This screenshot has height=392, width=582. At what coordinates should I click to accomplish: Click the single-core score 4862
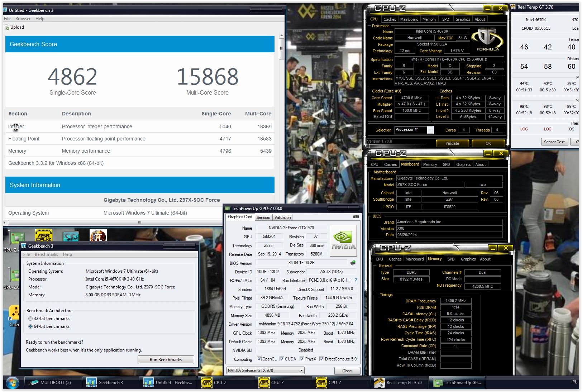[x=72, y=77]
